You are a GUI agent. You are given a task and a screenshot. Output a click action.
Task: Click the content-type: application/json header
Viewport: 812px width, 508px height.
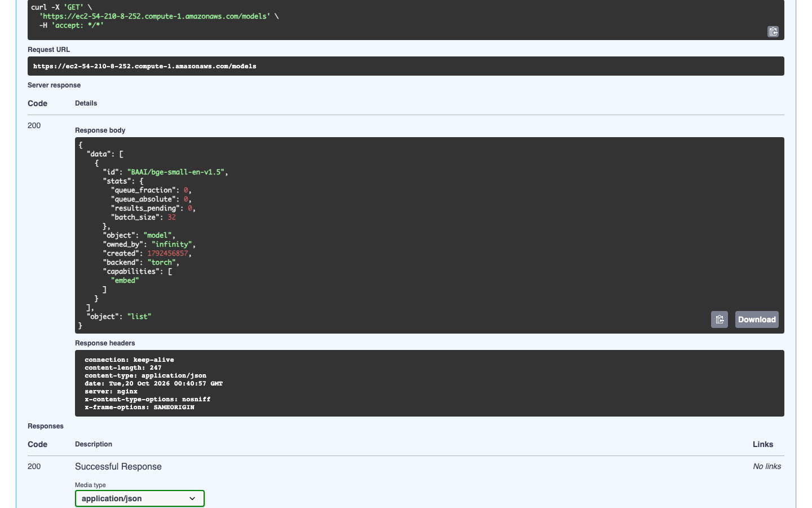coord(145,375)
